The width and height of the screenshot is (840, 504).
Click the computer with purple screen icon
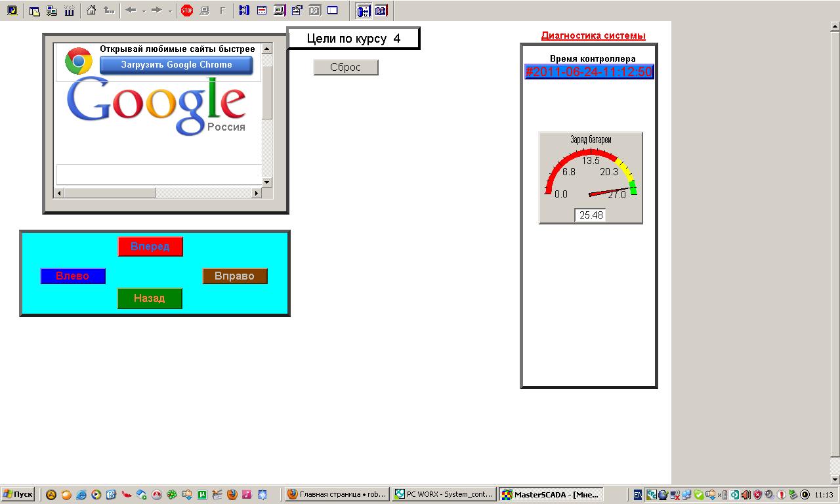[x=280, y=10]
